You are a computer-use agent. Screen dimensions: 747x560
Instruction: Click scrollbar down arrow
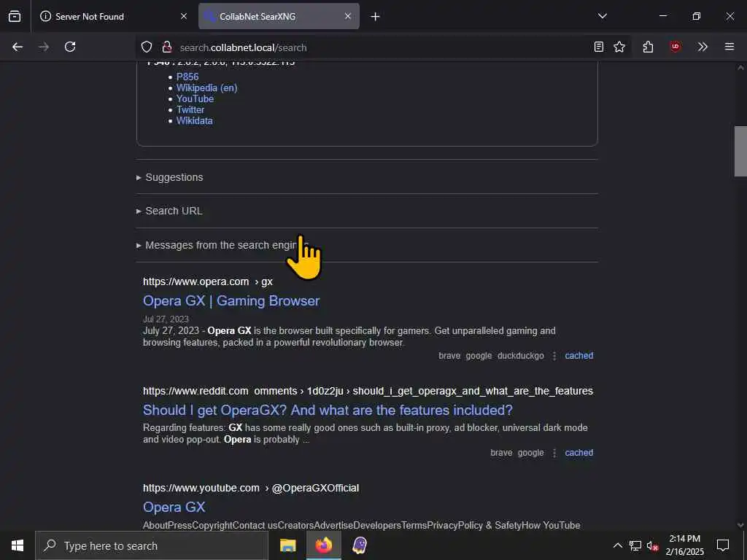tap(740, 525)
